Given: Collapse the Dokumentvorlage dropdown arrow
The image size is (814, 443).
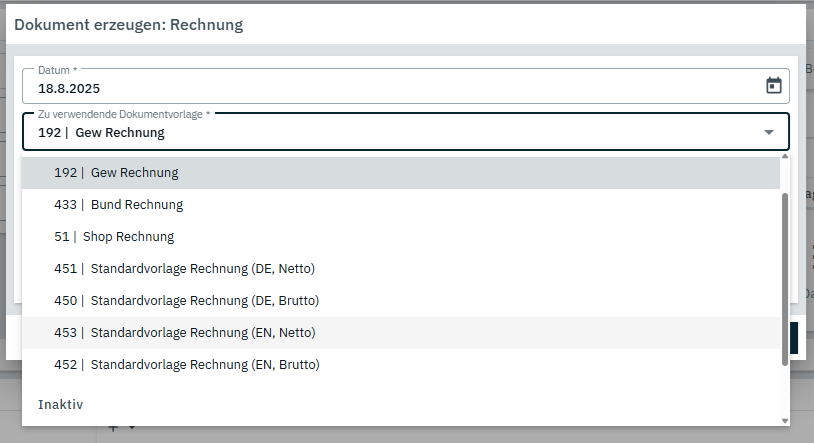Looking at the screenshot, I should [769, 132].
